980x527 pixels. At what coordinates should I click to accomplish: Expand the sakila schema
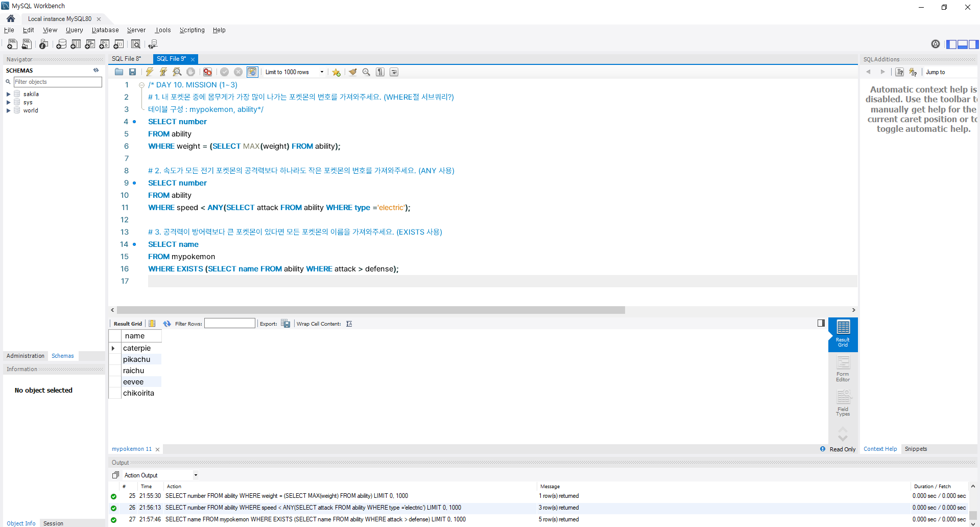[8, 94]
